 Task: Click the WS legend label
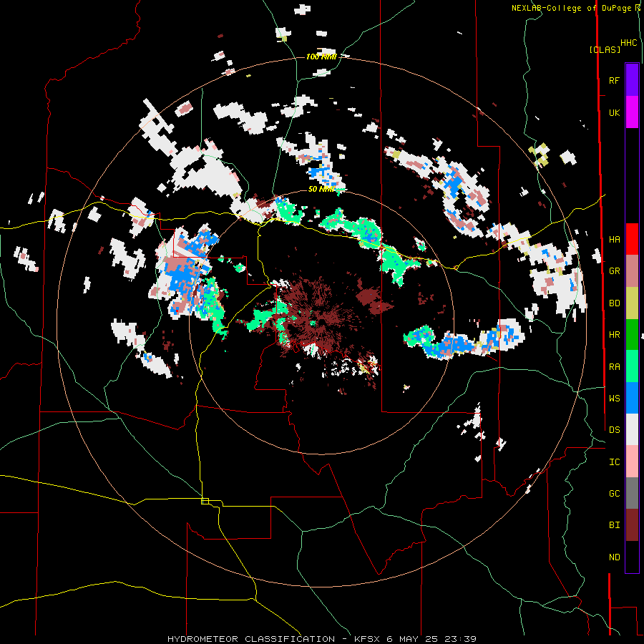(614, 398)
